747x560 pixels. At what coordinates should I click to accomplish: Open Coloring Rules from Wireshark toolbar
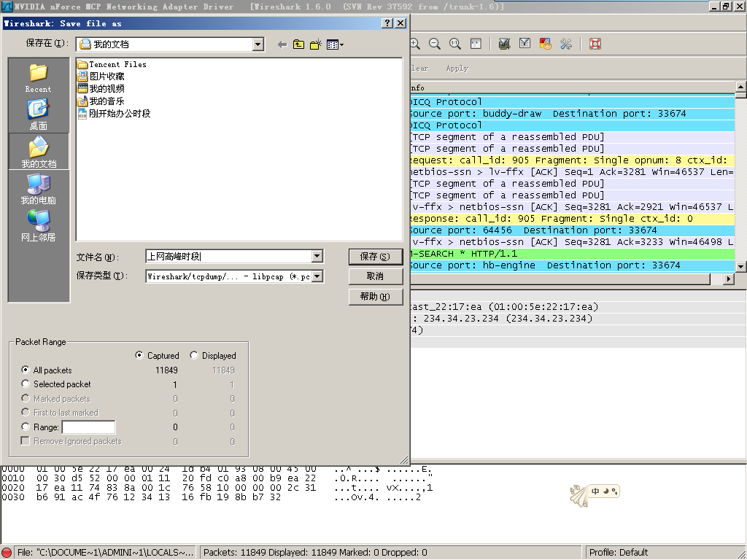[x=545, y=44]
